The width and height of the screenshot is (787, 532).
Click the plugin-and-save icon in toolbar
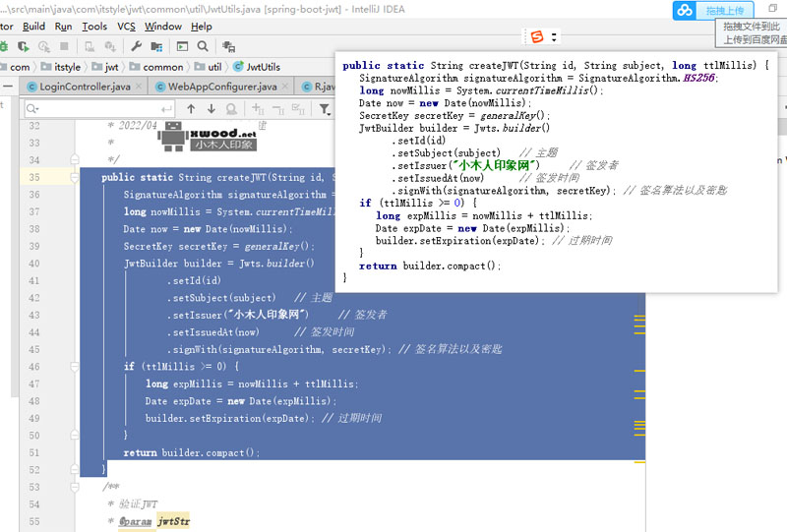(x=228, y=46)
